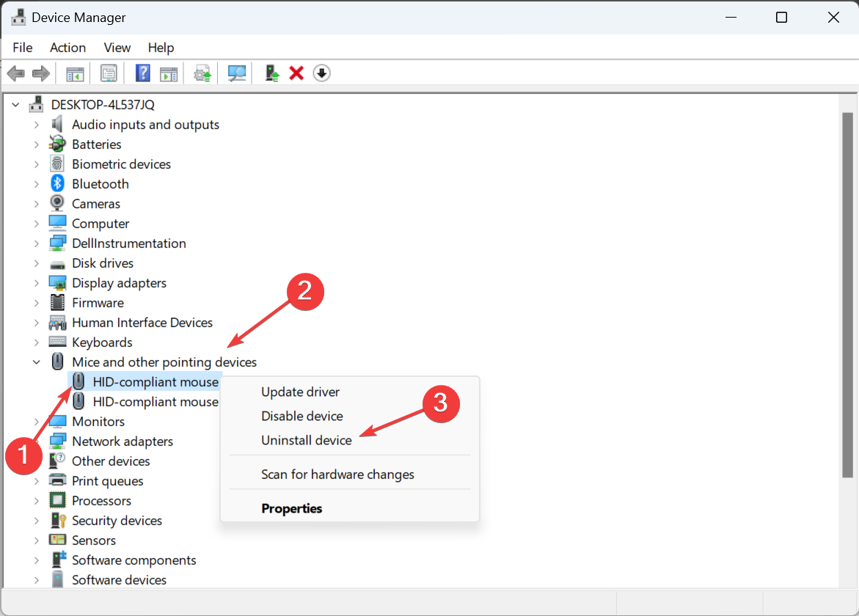Viewport: 859px width, 616px height.
Task: Open the Action menu
Action: point(68,48)
